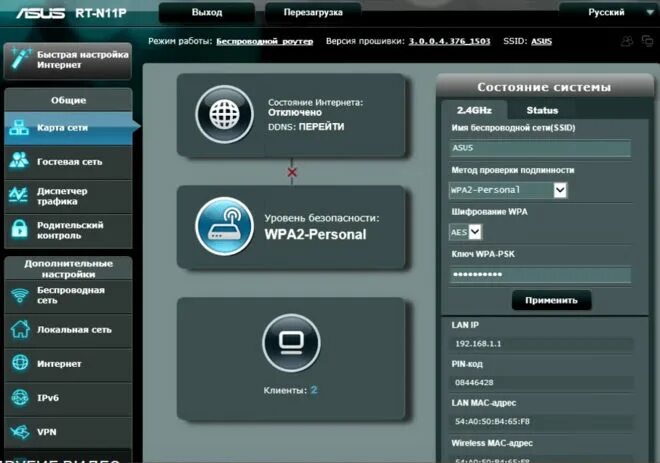Open Локальная сеть menu item

[68, 330]
